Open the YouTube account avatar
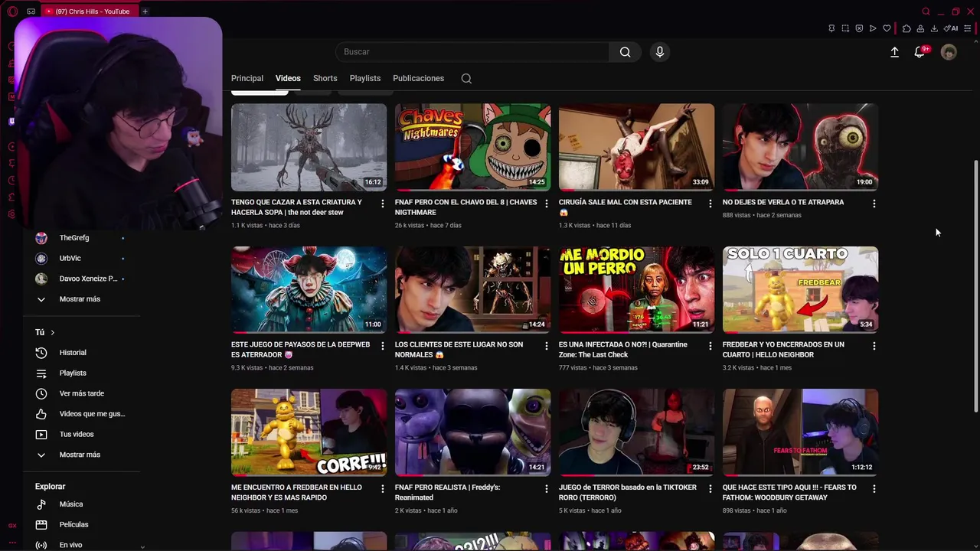Viewport: 980px width, 551px height. (949, 52)
